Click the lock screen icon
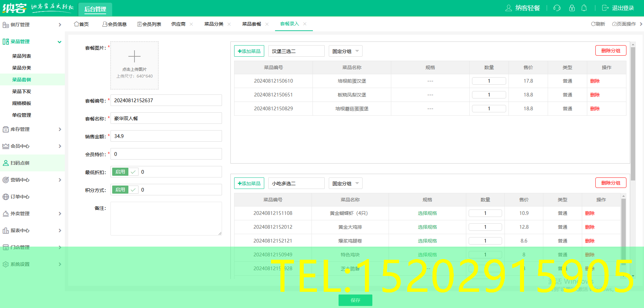This screenshot has width=644, height=308. click(x=572, y=8)
